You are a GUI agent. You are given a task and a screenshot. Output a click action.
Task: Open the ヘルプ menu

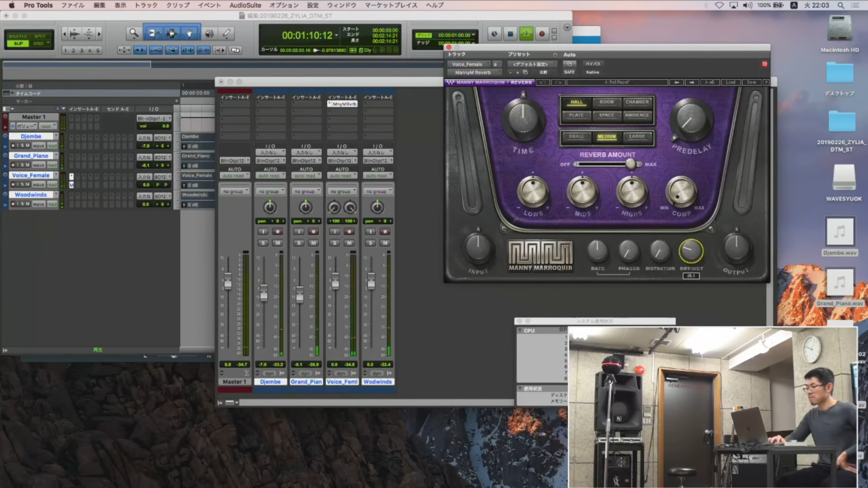point(434,5)
